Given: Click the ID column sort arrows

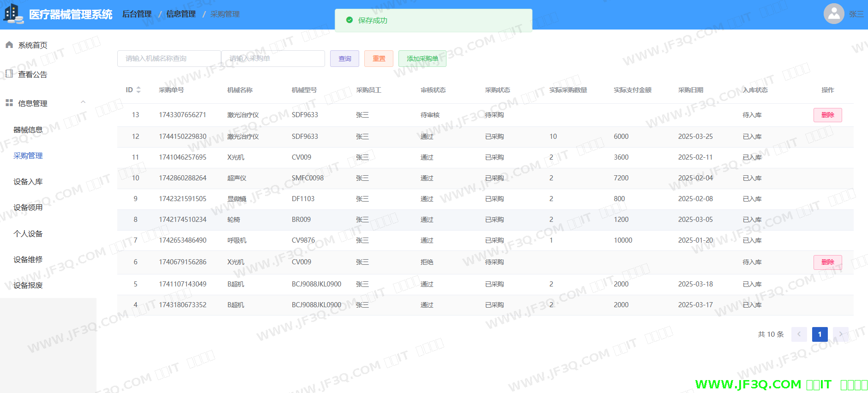Looking at the screenshot, I should point(139,90).
